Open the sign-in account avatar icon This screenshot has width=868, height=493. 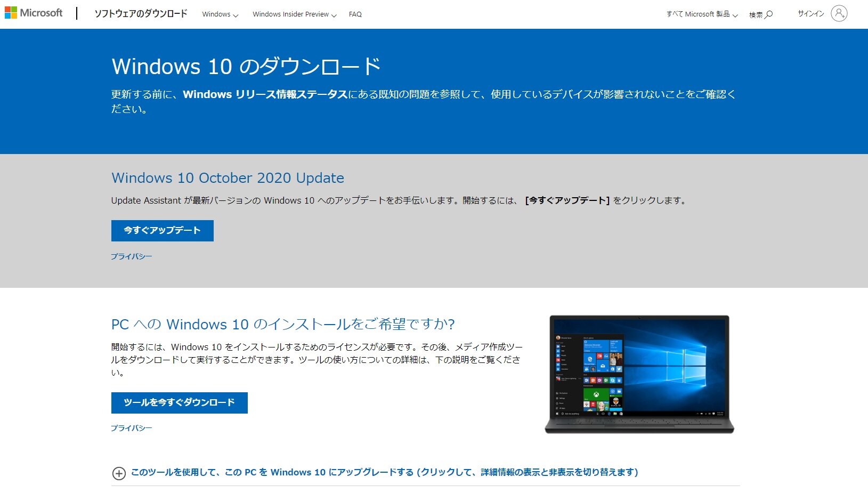point(839,14)
